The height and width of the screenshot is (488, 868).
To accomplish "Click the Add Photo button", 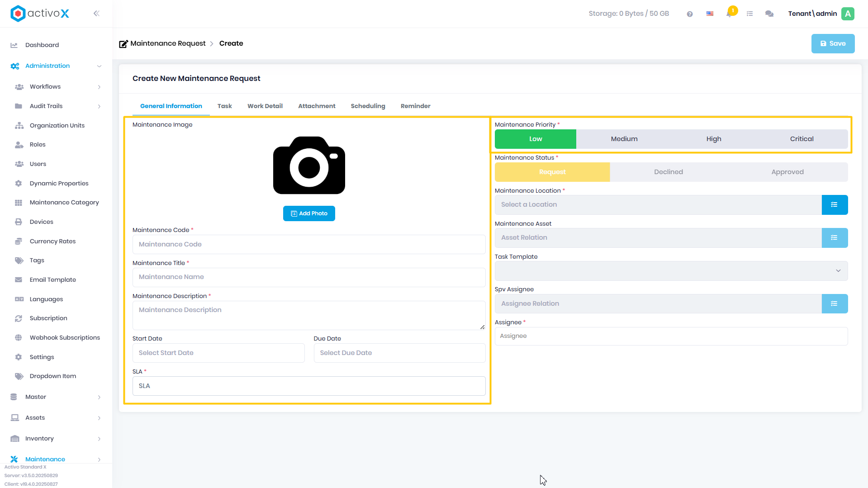I will (309, 213).
